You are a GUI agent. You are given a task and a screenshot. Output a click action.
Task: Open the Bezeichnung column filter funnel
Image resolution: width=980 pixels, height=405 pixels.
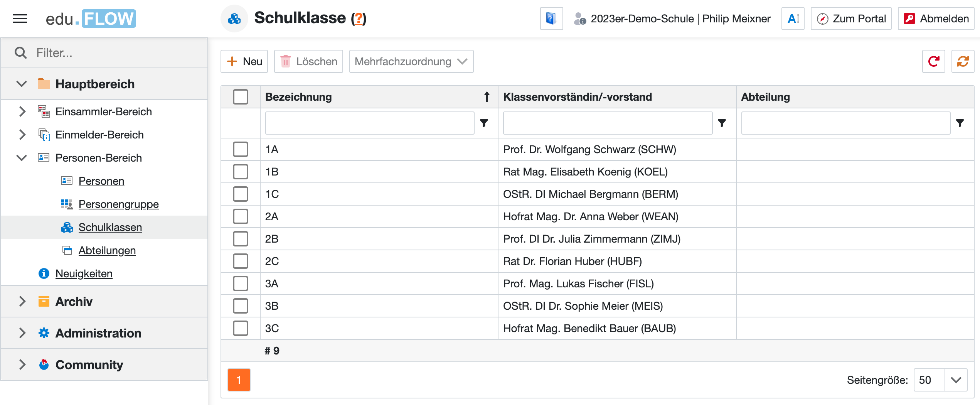point(484,123)
